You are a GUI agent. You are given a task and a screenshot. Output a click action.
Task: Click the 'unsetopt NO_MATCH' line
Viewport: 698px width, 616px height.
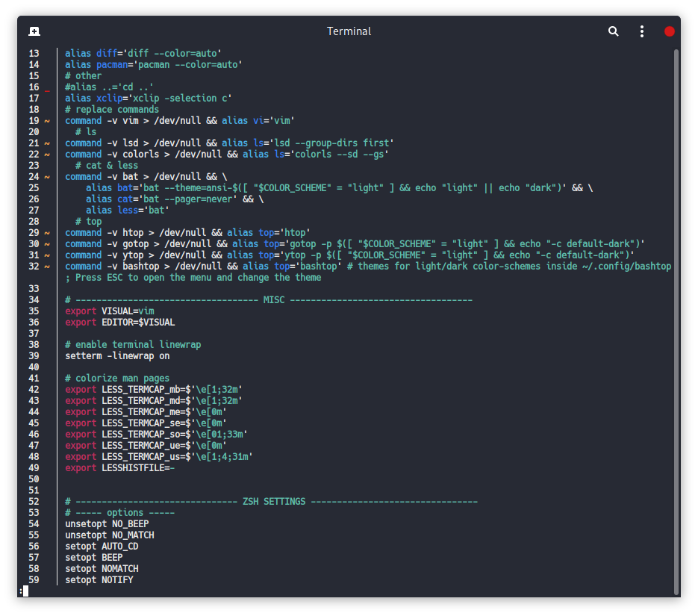point(110,535)
